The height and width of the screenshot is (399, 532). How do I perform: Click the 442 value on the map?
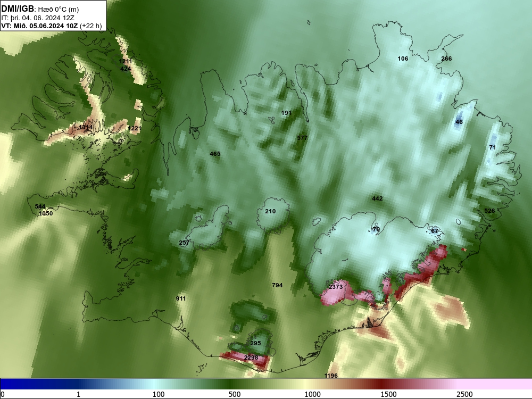click(x=377, y=199)
